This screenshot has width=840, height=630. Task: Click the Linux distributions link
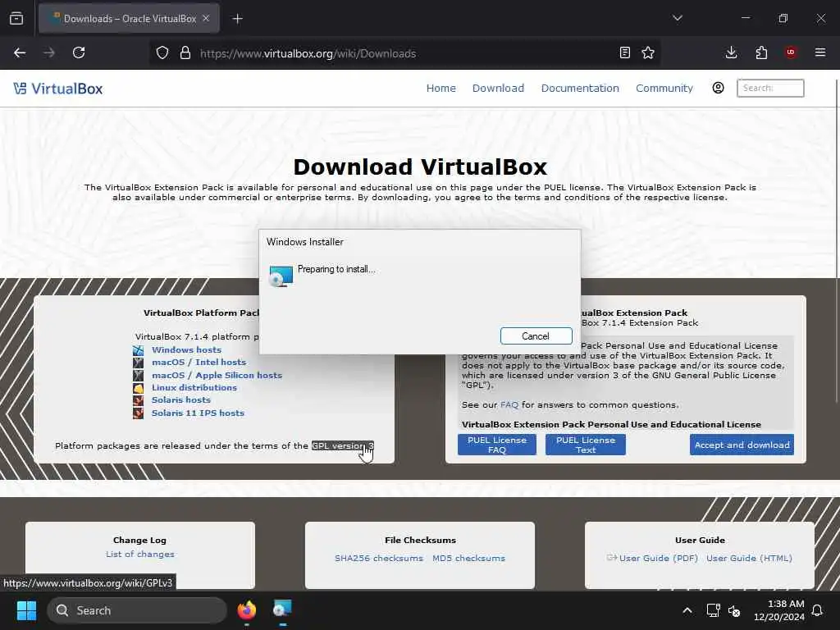[x=194, y=387]
